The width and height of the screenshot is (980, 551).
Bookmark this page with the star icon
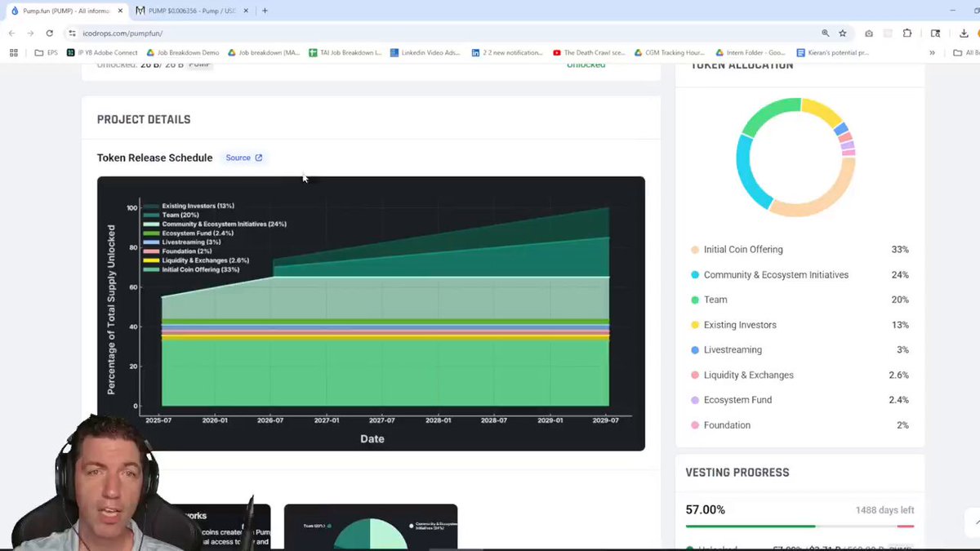(x=843, y=33)
